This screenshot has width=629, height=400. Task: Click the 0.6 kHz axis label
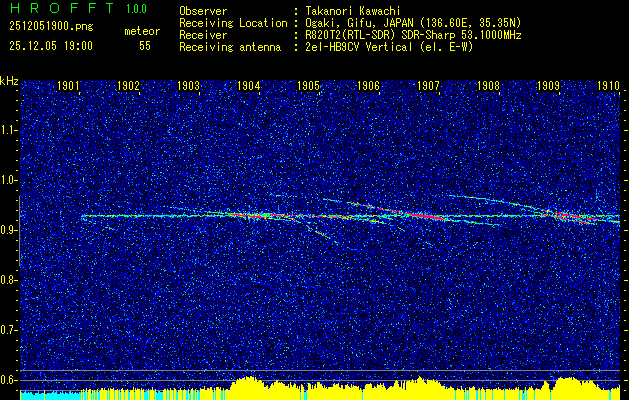coord(9,380)
